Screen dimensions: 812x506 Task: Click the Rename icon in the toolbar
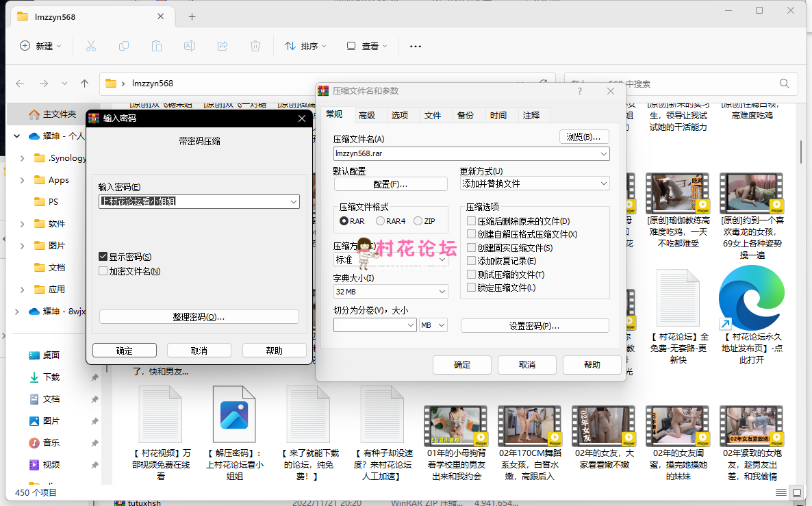click(190, 46)
